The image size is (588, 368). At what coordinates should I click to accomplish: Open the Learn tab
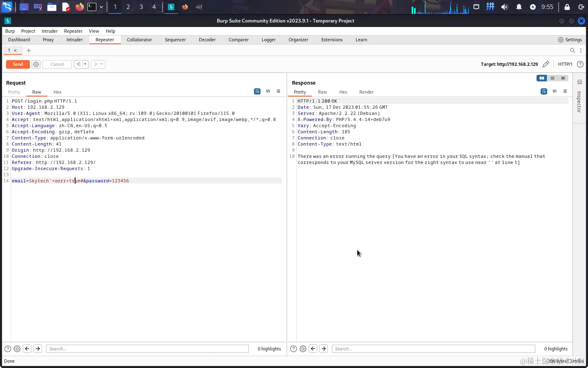pyautogui.click(x=361, y=40)
